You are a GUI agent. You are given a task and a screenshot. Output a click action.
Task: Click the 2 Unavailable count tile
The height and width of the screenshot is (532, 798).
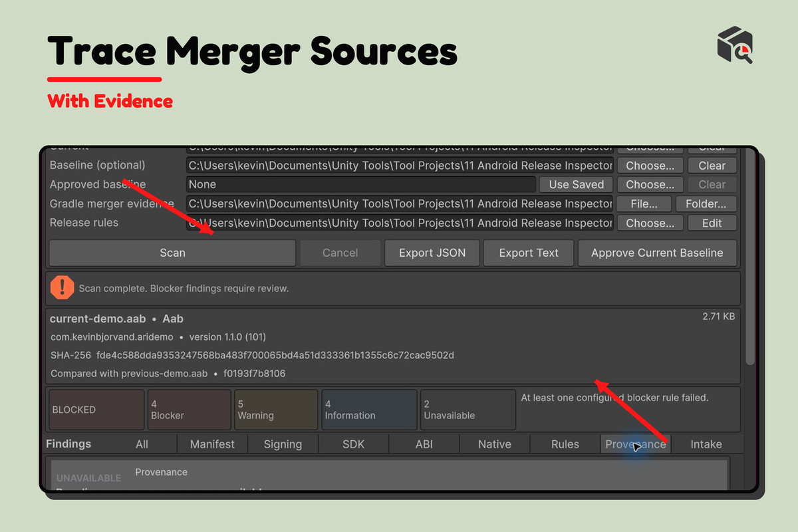pos(468,410)
